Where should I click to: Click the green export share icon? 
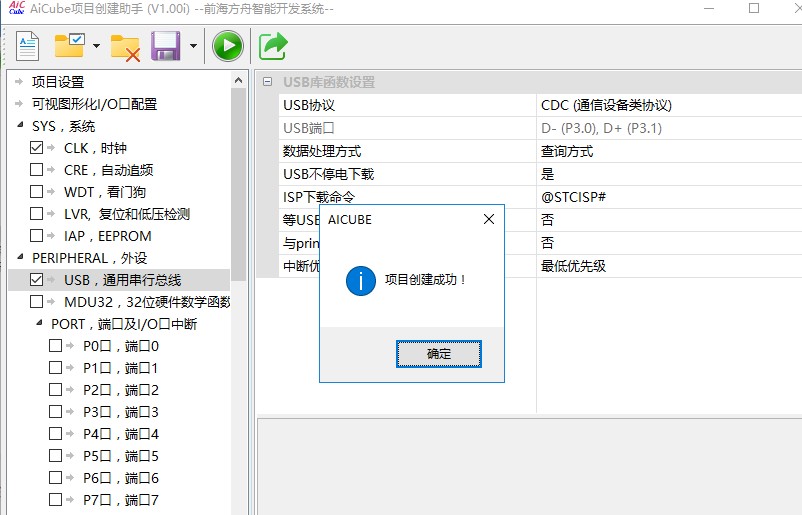[273, 46]
